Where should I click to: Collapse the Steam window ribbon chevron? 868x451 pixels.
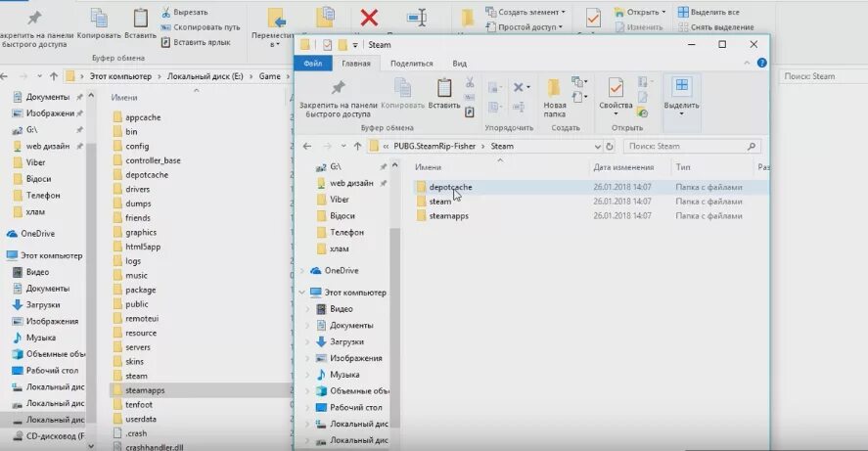747,63
